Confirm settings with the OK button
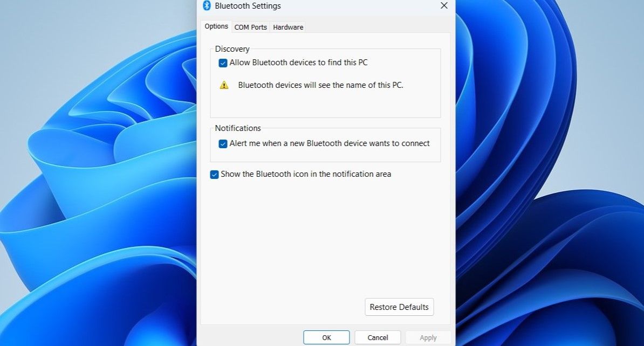Screen dimensions: 644x346 pyautogui.click(x=326, y=337)
